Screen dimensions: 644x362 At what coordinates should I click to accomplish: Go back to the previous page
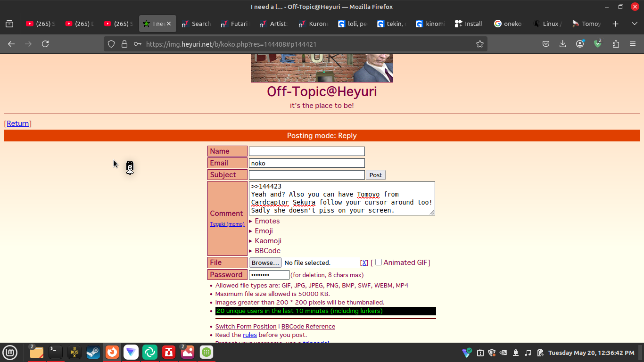(11, 44)
